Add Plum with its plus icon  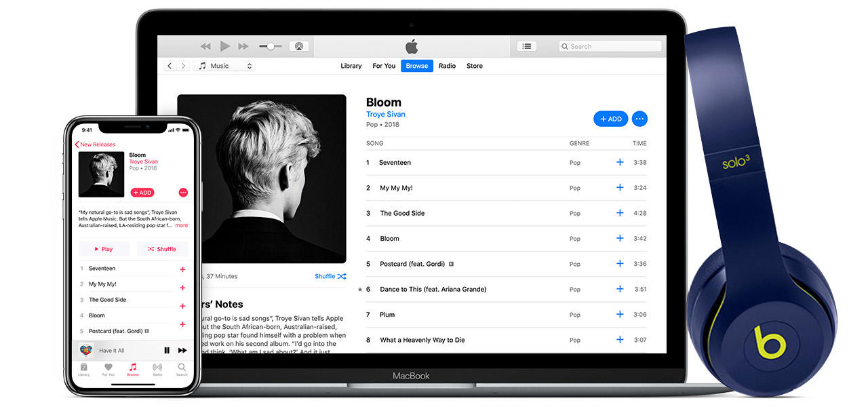pos(620,314)
